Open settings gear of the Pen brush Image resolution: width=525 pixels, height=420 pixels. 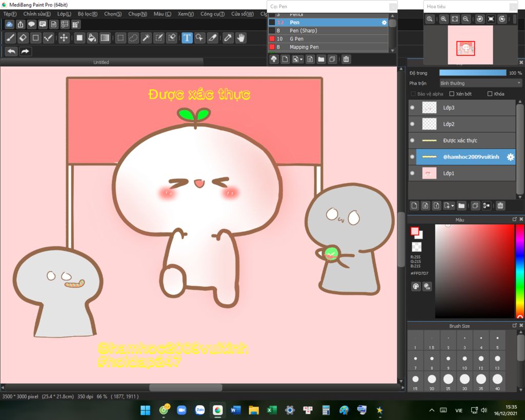(384, 23)
